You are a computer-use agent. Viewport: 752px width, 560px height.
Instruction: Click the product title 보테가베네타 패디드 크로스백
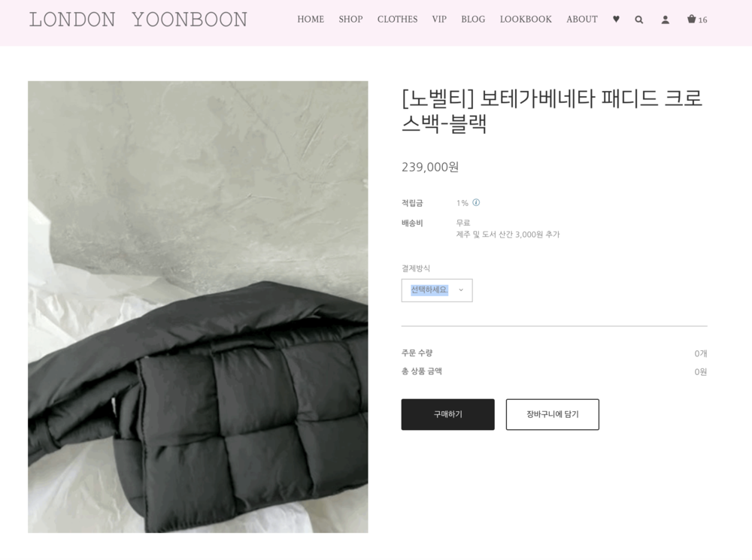pos(551,111)
